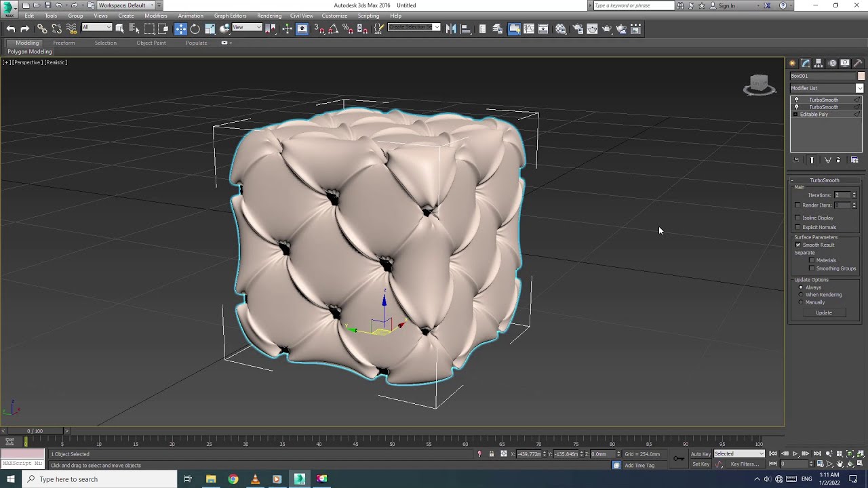Screen dimensions: 868x488
Task: Choose the Select Object tool
Action: click(120, 28)
